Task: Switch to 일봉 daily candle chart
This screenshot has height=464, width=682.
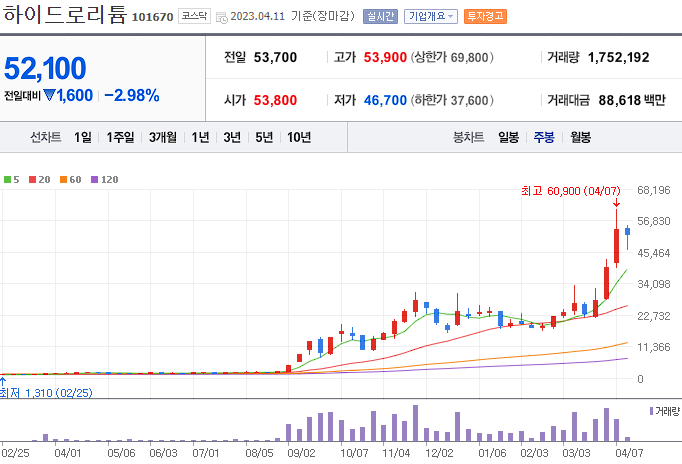Action: (508, 137)
